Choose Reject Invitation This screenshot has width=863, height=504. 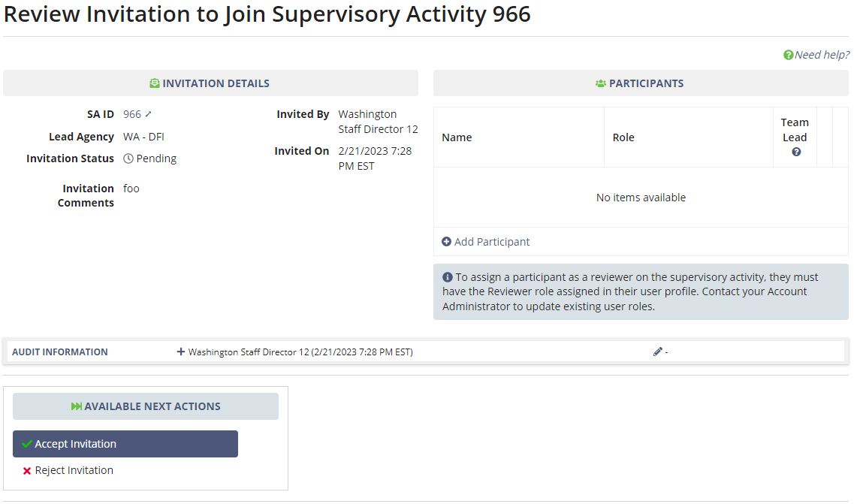(x=74, y=470)
